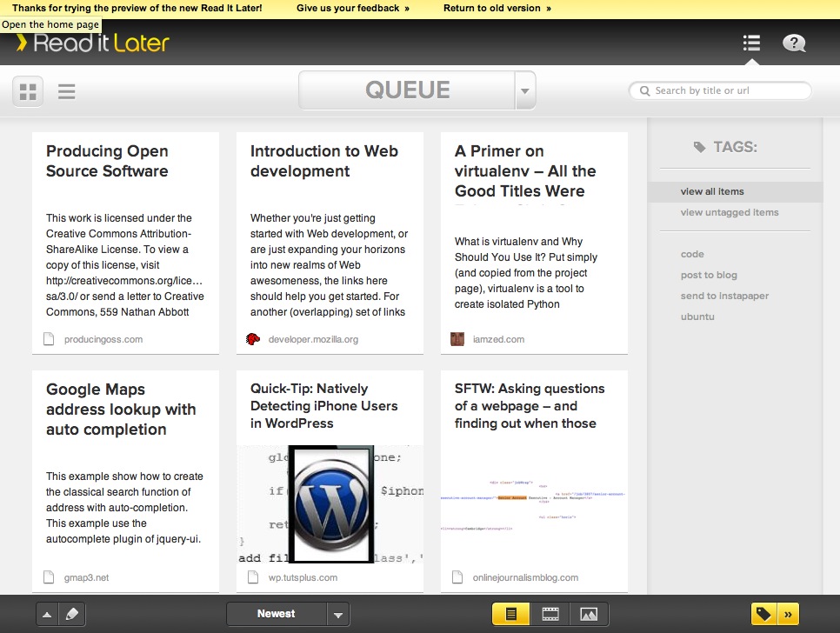Show videos content filter
Image resolution: width=840 pixels, height=633 pixels.
click(550, 614)
